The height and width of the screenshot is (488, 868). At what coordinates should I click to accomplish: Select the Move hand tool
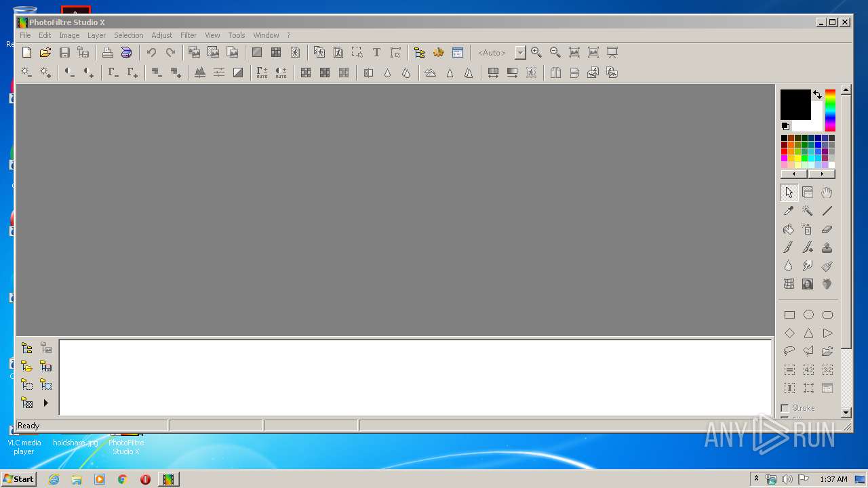(827, 192)
